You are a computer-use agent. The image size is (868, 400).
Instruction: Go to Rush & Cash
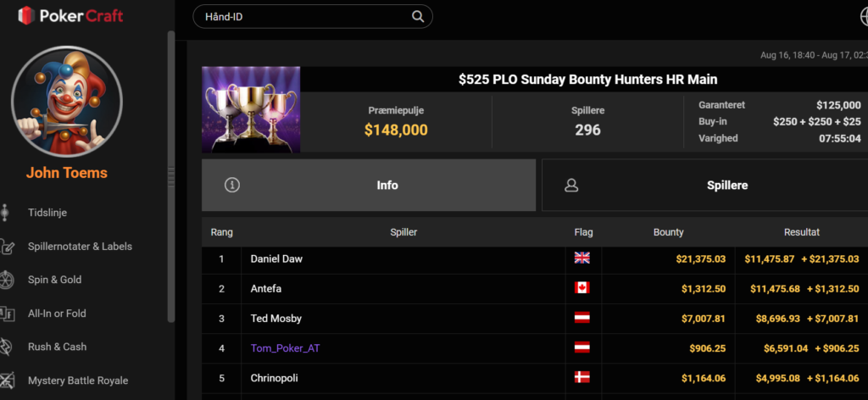click(x=57, y=347)
